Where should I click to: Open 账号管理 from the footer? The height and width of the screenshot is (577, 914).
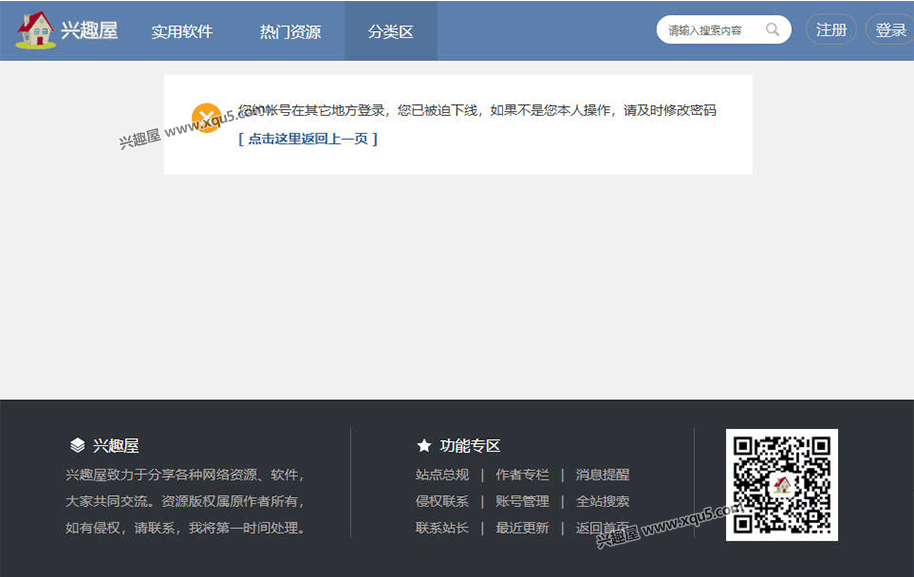(x=522, y=501)
